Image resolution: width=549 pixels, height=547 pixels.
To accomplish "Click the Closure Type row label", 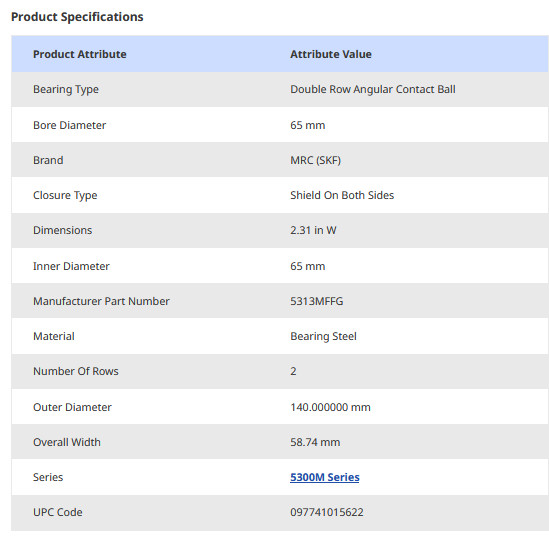I will 65,195.
